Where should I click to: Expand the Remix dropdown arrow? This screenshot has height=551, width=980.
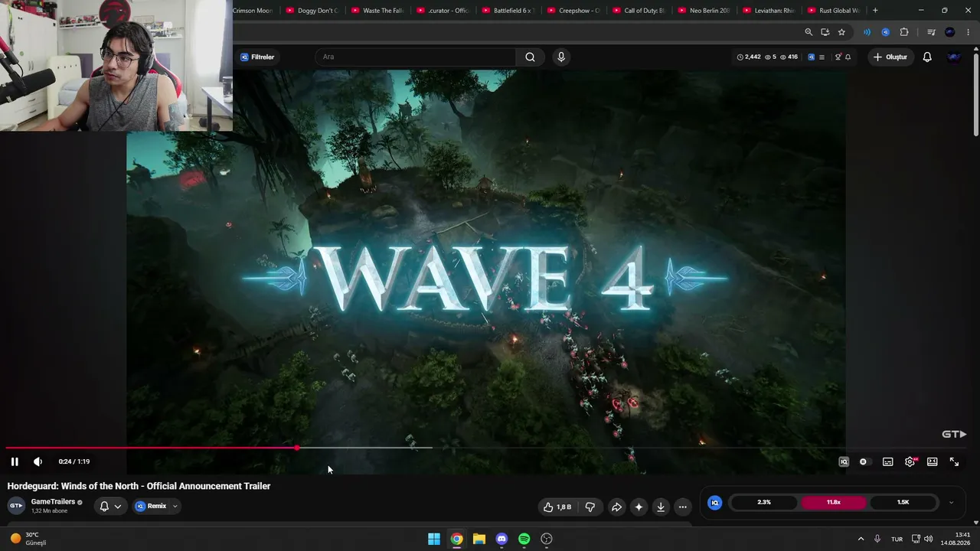pos(175,506)
